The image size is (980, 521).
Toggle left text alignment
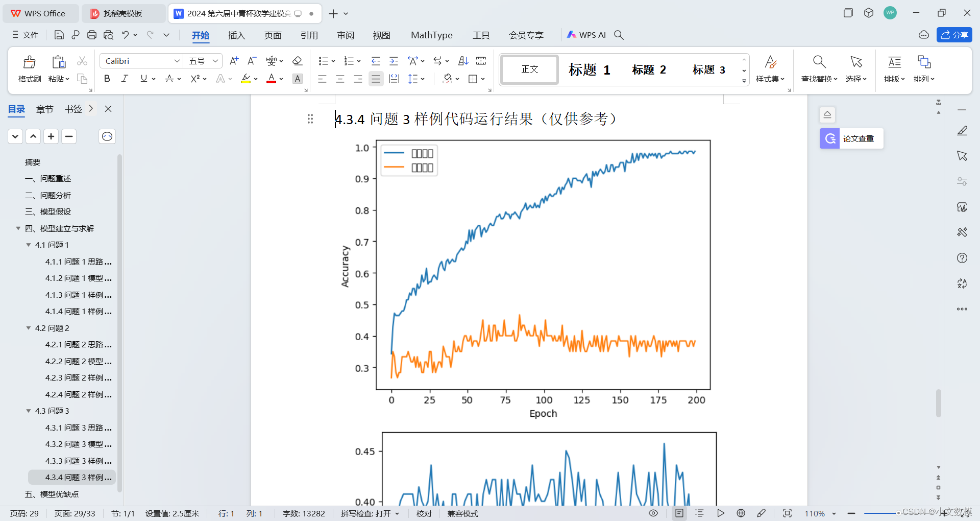point(322,79)
